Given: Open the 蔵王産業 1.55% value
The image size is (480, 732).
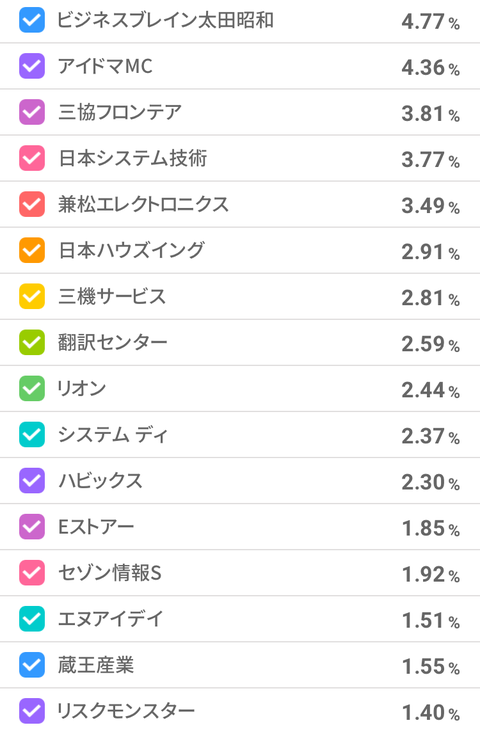Looking at the screenshot, I should pyautogui.click(x=431, y=666).
